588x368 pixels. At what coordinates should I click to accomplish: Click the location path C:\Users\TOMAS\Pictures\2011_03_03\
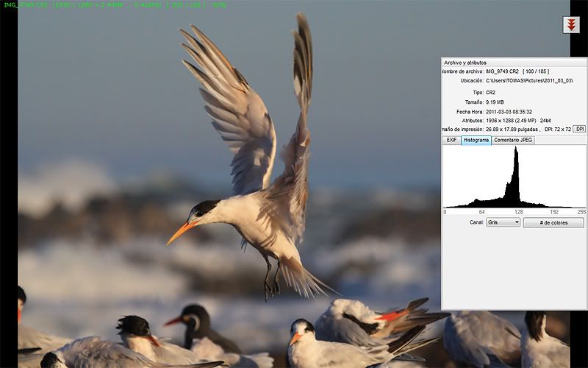point(529,81)
